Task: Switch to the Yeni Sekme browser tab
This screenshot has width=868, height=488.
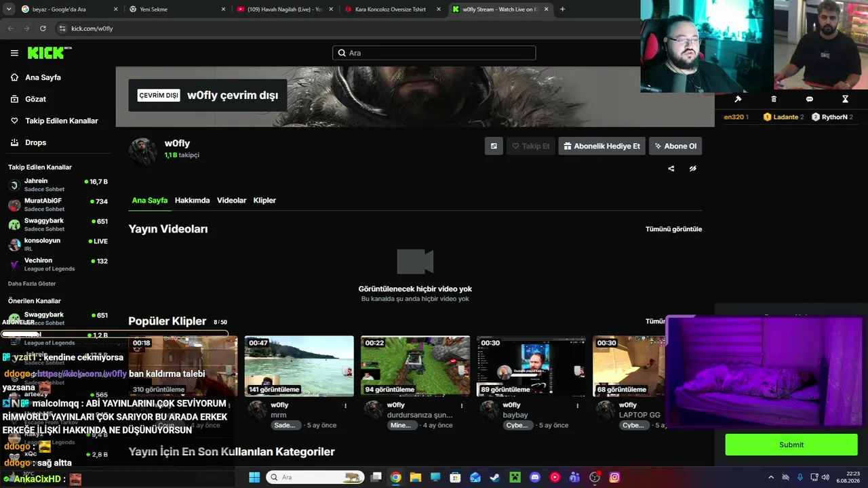Action: coord(176,9)
